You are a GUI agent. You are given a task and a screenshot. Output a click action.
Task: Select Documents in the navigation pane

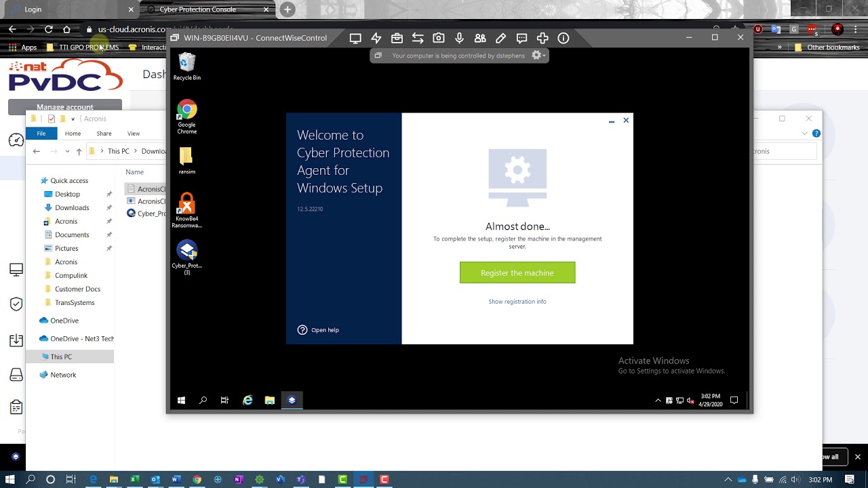pyautogui.click(x=72, y=235)
